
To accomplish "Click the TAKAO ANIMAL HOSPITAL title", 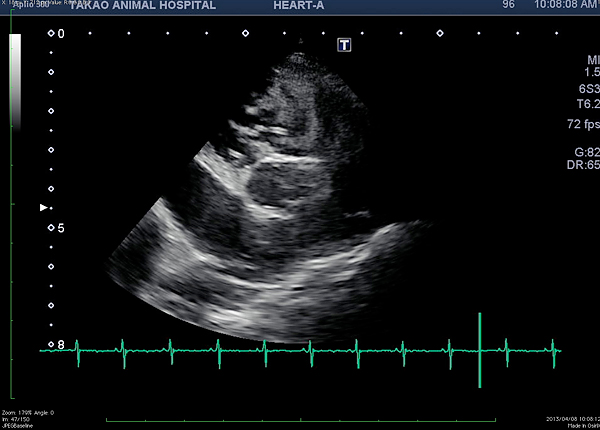I will (142, 5).
